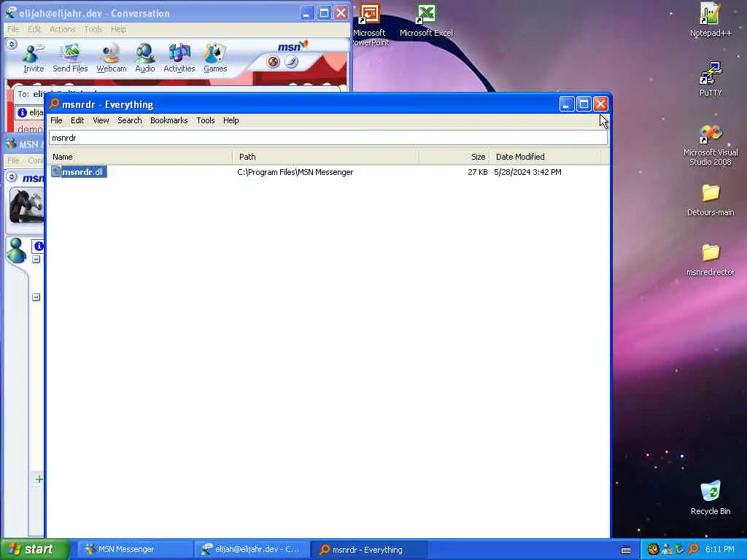This screenshot has width=747, height=560.
Task: Open Tools menu in Conversation window
Action: tap(93, 29)
